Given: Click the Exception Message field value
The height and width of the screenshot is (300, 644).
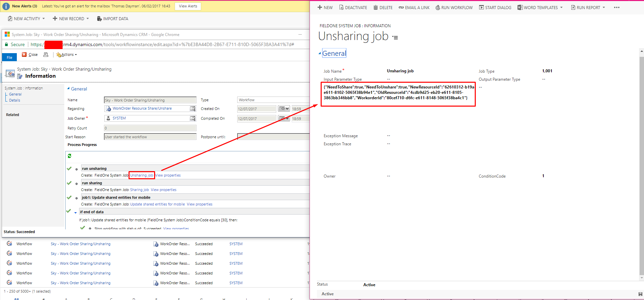Looking at the screenshot, I should [388, 136].
